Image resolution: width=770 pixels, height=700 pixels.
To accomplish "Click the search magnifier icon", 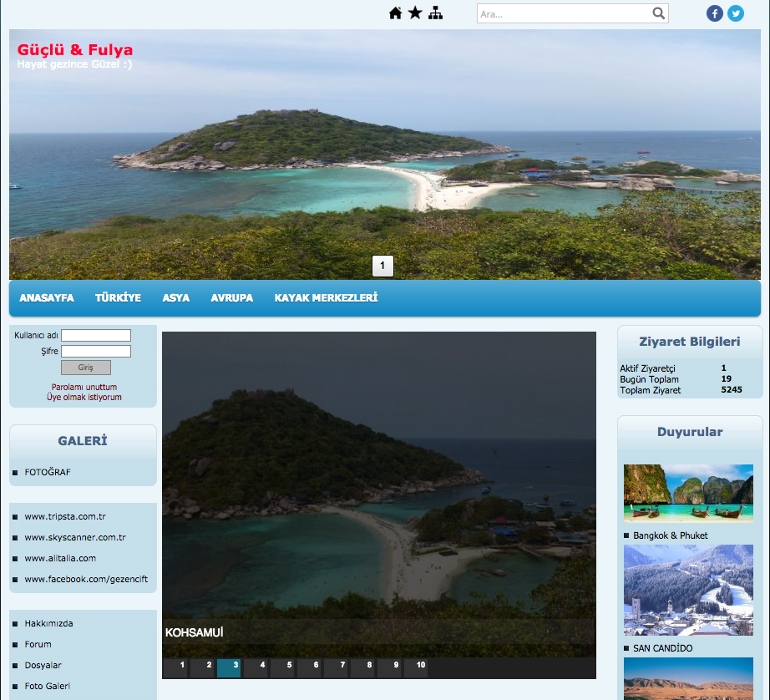I will point(658,13).
